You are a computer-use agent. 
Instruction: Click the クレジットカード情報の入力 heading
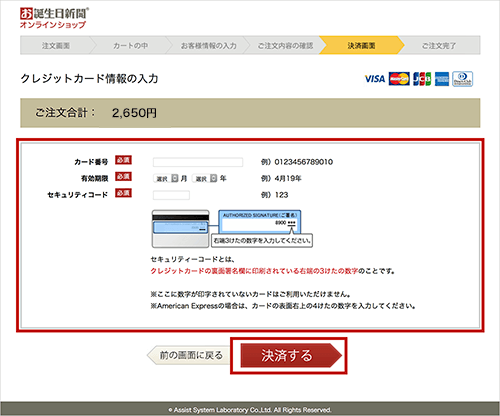tap(89, 79)
